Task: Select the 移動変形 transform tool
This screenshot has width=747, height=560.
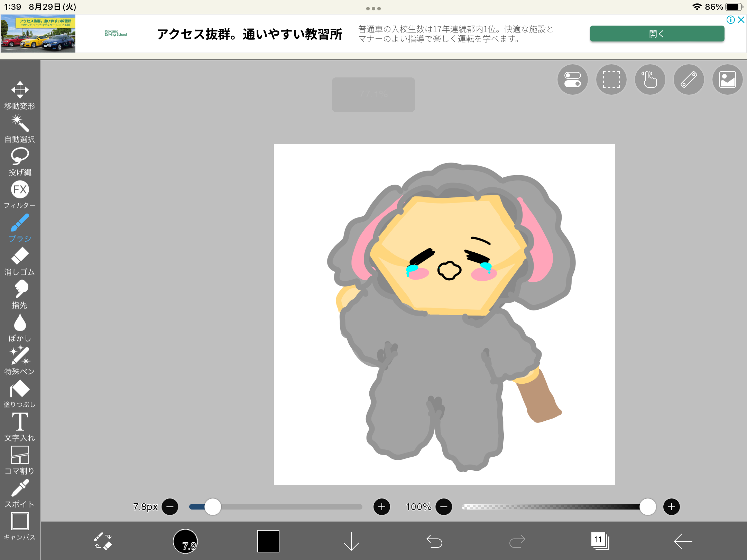Action: pos(20,95)
